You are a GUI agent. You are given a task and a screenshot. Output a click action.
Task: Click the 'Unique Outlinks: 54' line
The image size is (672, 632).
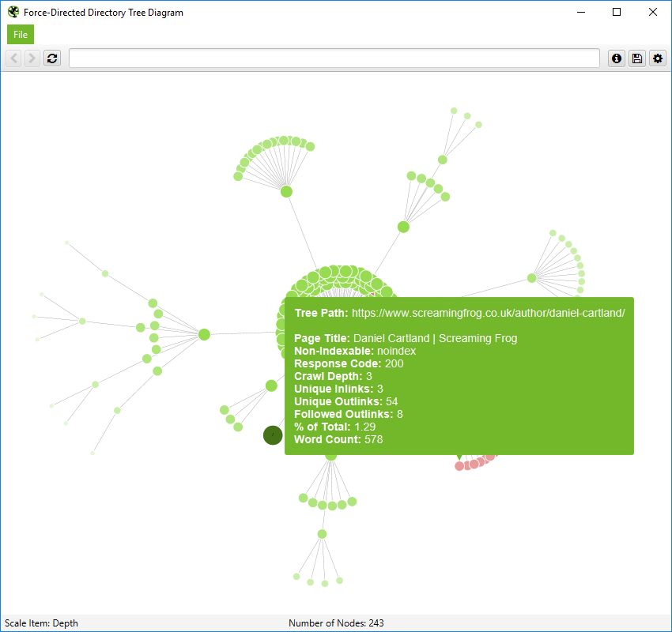(x=345, y=401)
